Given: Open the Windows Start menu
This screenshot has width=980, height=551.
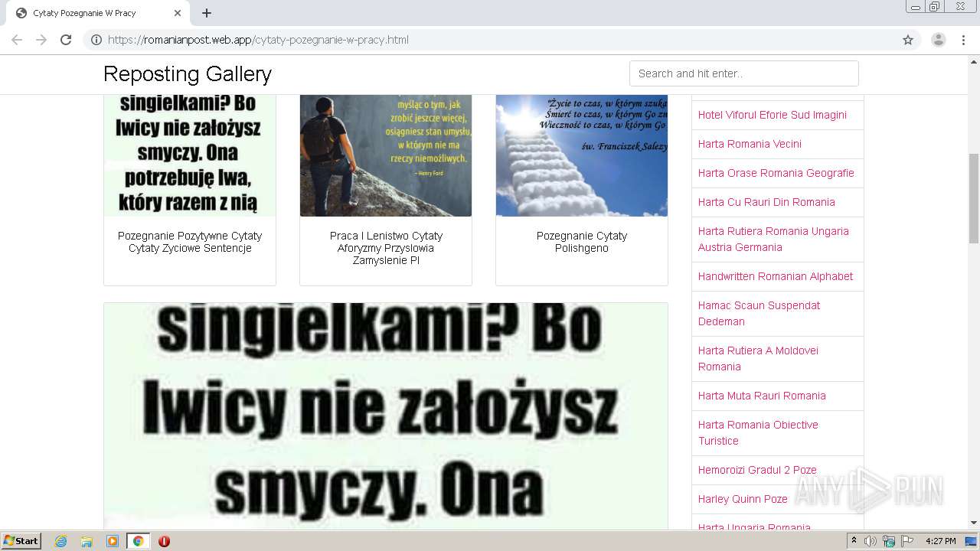Looking at the screenshot, I should [21, 541].
